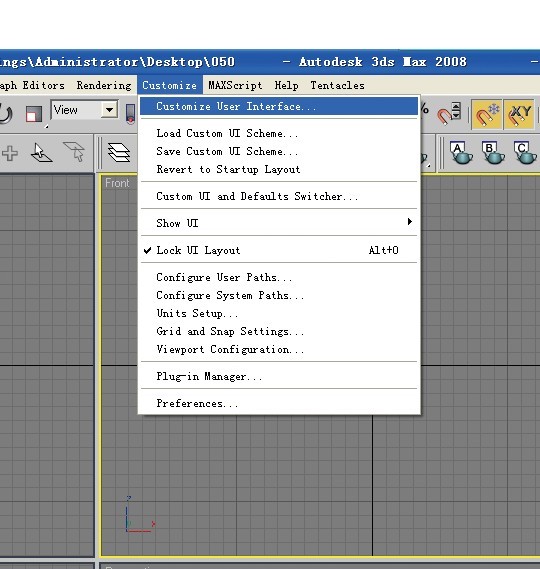Click the Customize menu title
The width and height of the screenshot is (540, 569).
coord(169,85)
